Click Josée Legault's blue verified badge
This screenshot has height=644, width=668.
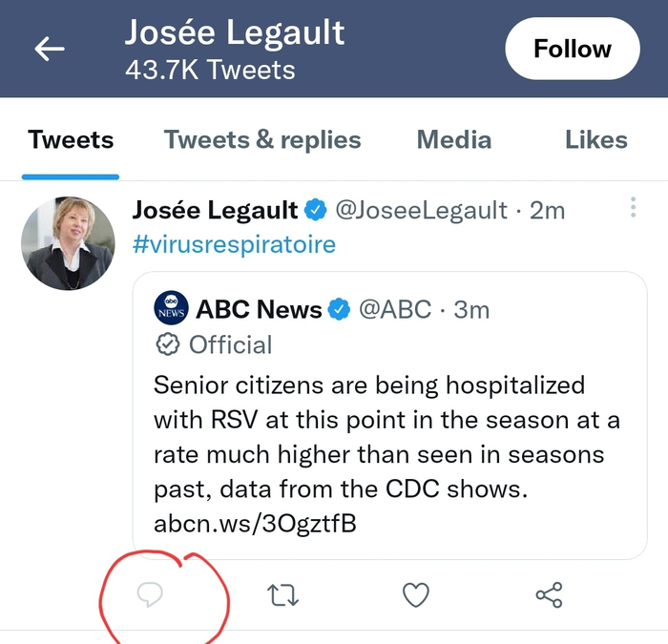pyautogui.click(x=316, y=210)
